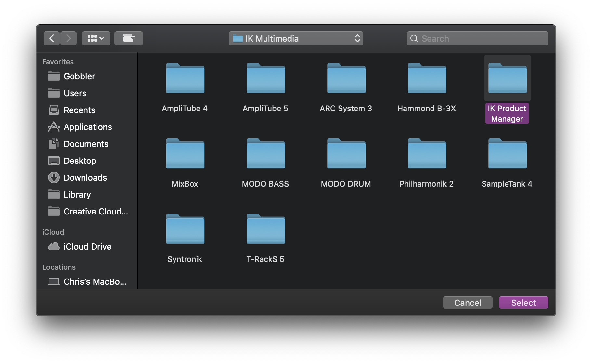
Task: Open iCloud Drive in the sidebar
Action: pyautogui.click(x=87, y=247)
